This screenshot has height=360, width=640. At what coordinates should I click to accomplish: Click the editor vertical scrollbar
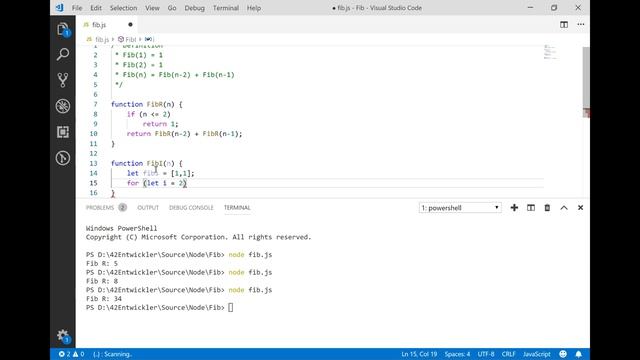point(586,82)
